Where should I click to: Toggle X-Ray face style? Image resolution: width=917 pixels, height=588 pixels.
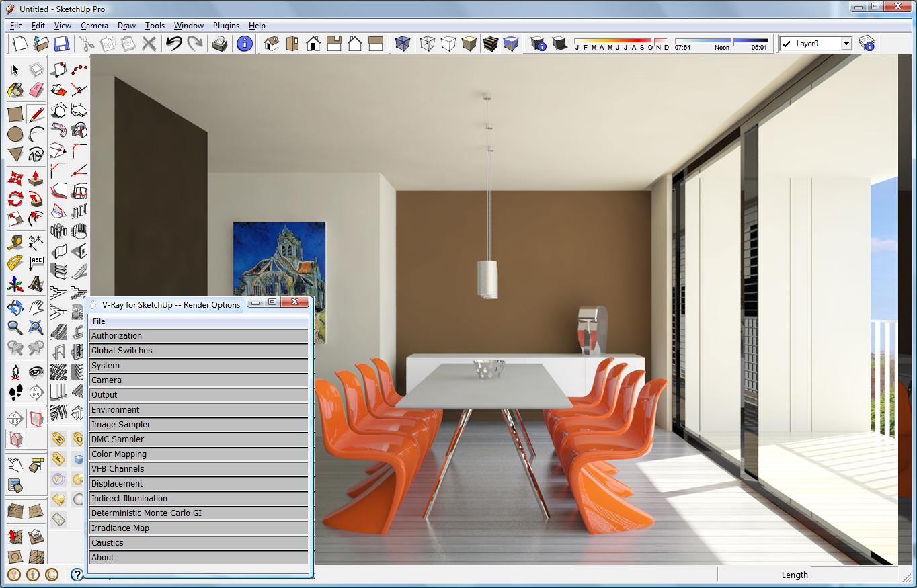pos(402,44)
